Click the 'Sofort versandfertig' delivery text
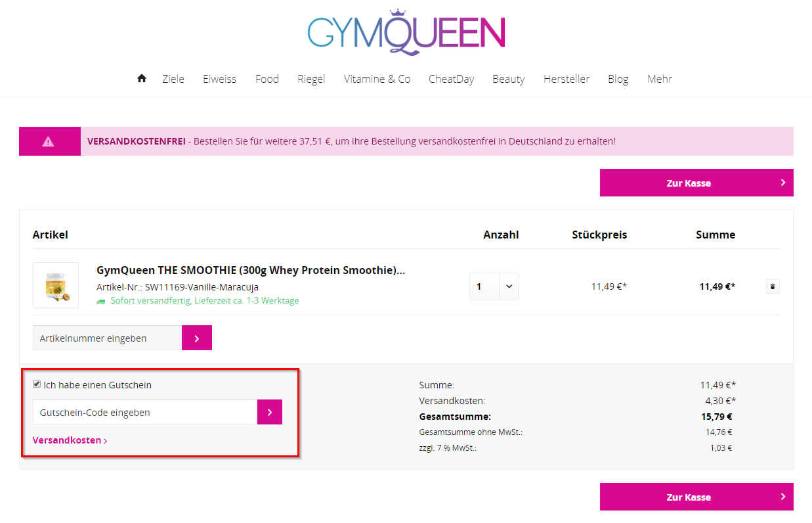Image resolution: width=812 pixels, height=523 pixels. point(205,300)
